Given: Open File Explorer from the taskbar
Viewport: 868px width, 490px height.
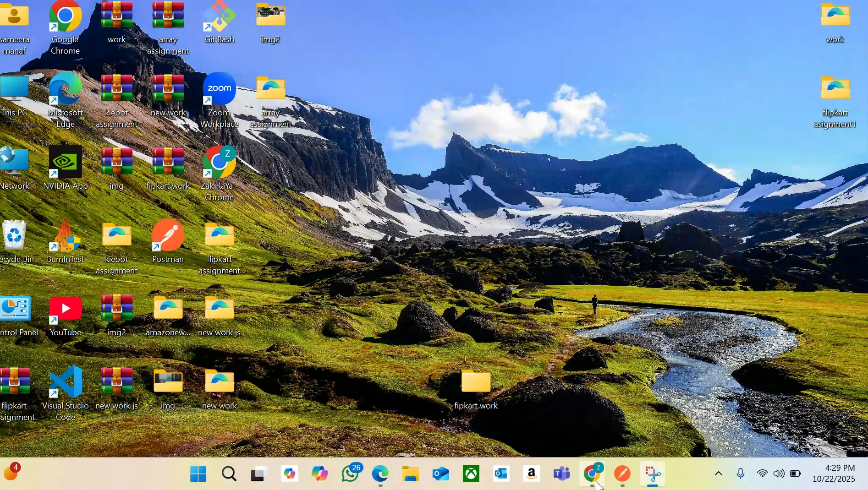Looking at the screenshot, I should tap(411, 474).
